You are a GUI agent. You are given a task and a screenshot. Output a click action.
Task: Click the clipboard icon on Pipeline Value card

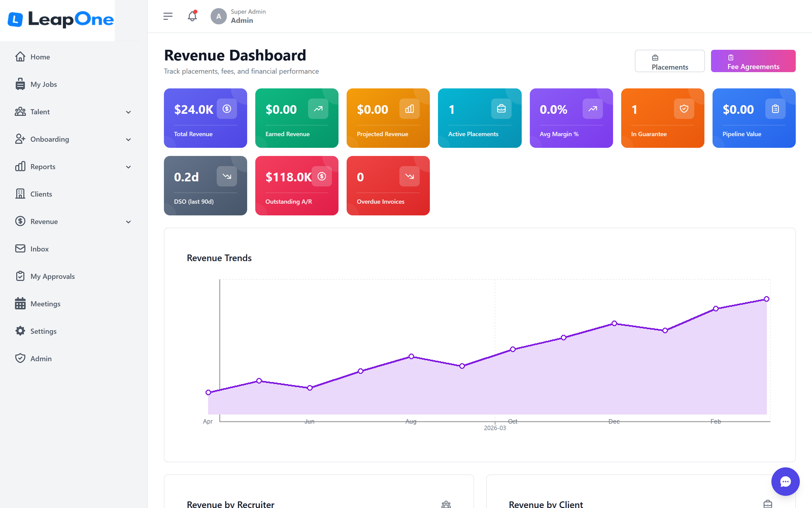pos(775,109)
